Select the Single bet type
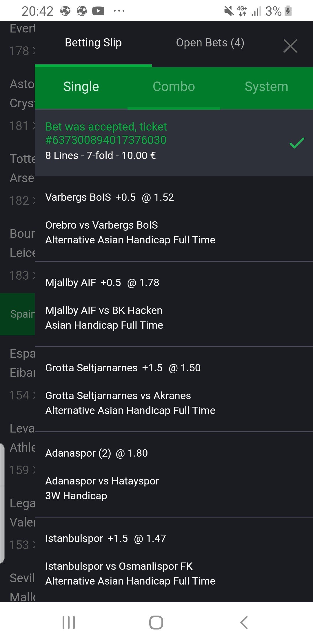The image size is (313, 644). coord(81,86)
